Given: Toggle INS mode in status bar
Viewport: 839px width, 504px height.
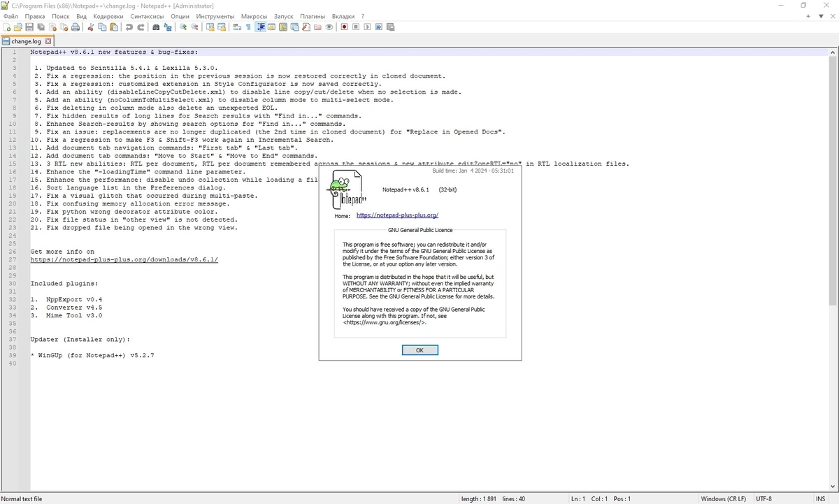Looking at the screenshot, I should click(x=819, y=498).
